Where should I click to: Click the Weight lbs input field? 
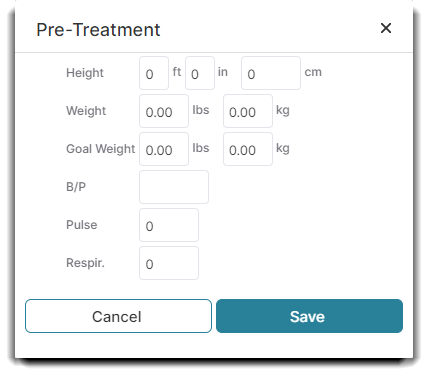164,111
